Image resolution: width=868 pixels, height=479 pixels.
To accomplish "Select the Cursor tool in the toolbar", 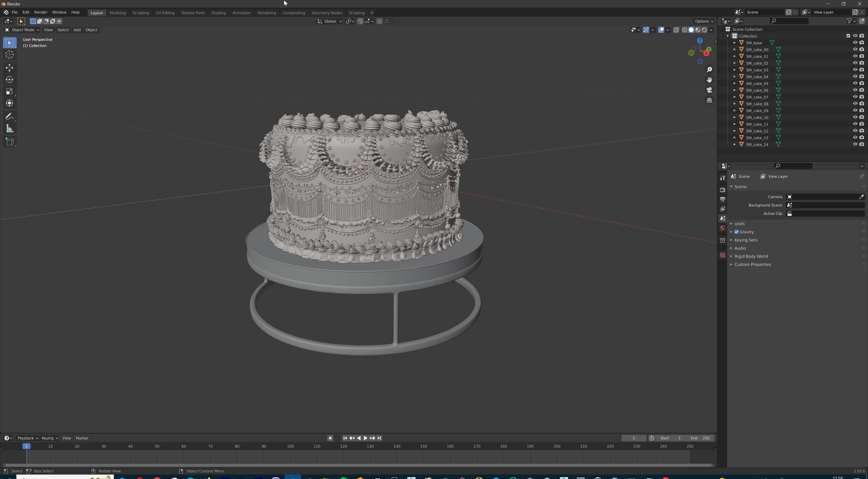I will point(9,55).
